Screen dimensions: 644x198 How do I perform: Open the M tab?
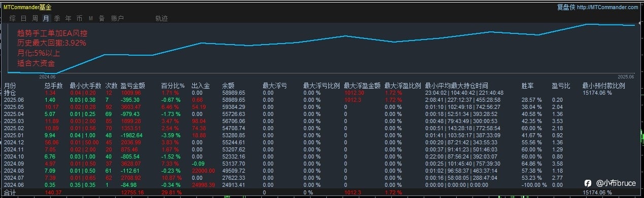coord(90,18)
